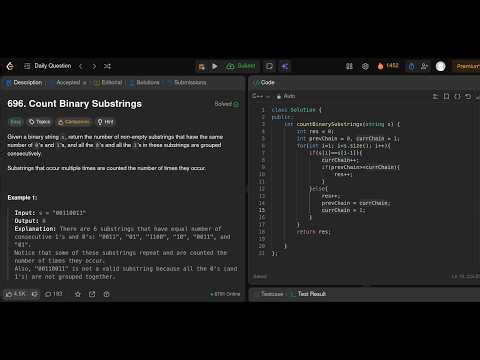Open the profile avatar menu
Screen dimensions: 480x360
click(x=441, y=66)
